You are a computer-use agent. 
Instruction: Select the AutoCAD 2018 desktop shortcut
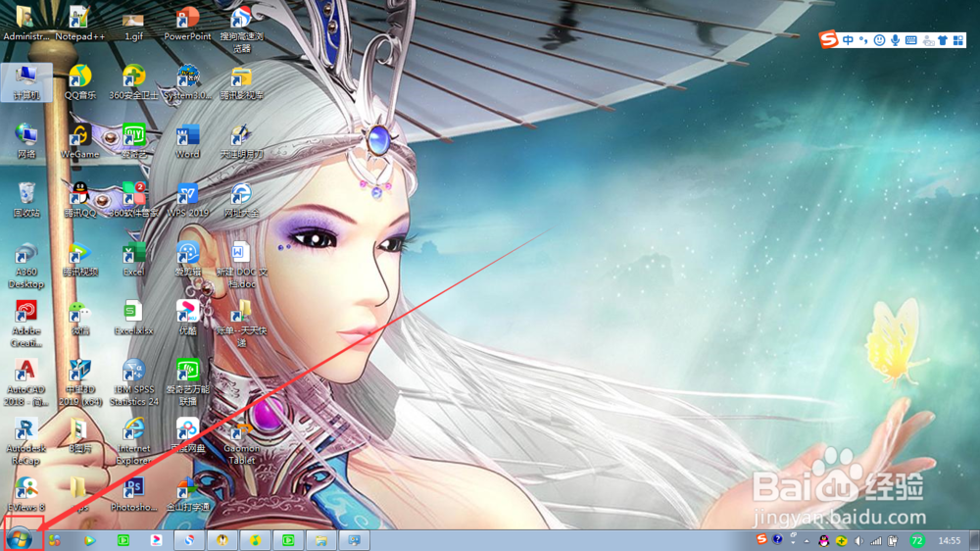(x=26, y=382)
